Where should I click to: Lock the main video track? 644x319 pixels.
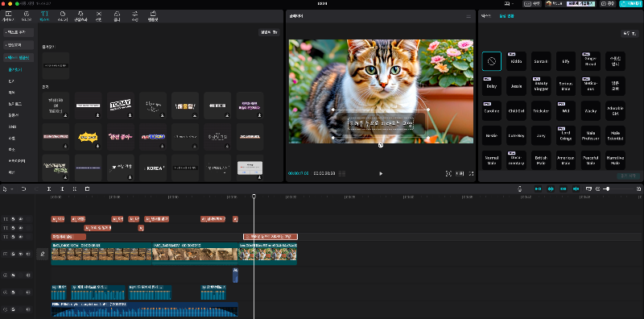pos(13,254)
